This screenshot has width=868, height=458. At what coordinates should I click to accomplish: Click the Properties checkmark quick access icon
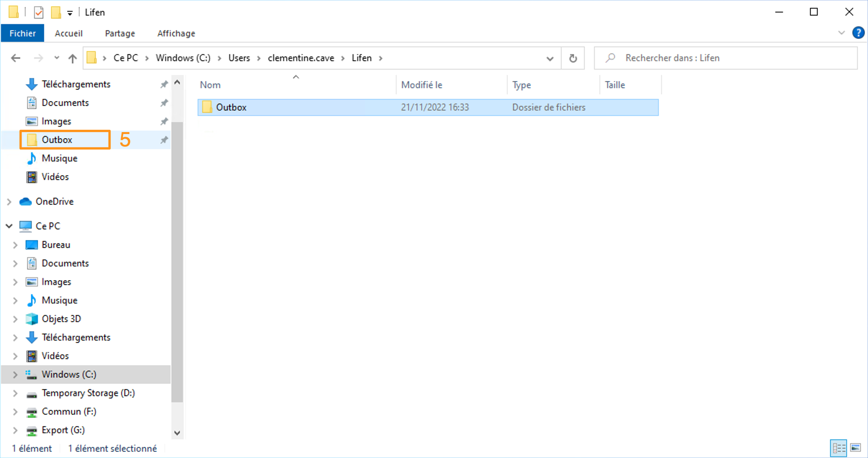coord(39,12)
